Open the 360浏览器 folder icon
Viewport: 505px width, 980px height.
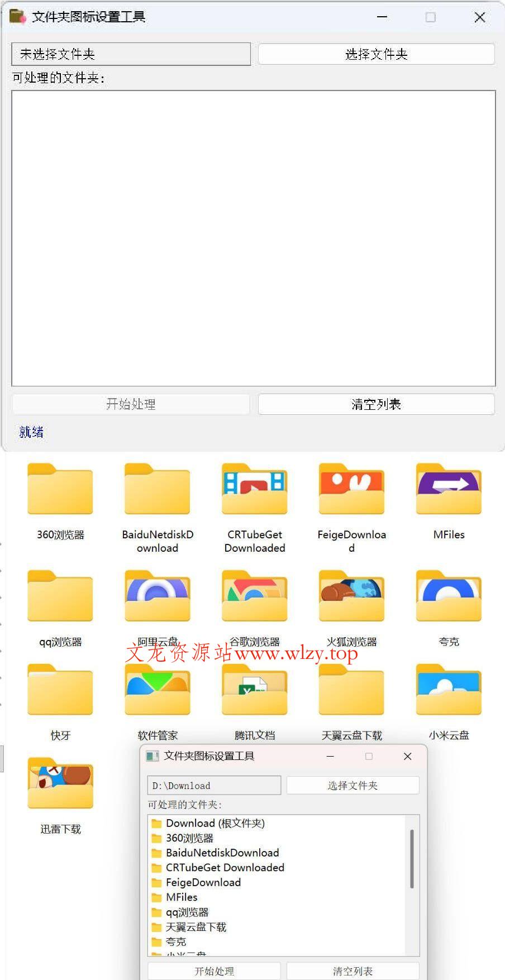[x=60, y=489]
